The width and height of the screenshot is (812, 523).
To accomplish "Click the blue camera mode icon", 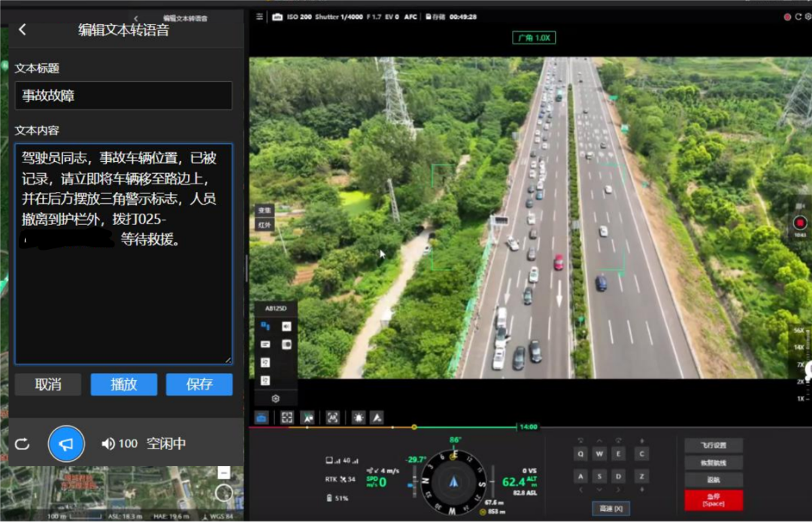I will pos(262,417).
